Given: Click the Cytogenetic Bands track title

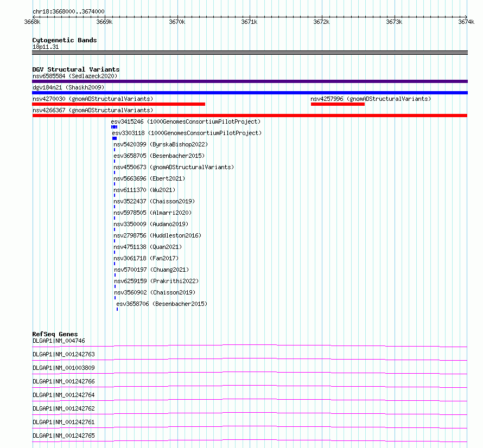Looking at the screenshot, I should [x=65, y=40].
